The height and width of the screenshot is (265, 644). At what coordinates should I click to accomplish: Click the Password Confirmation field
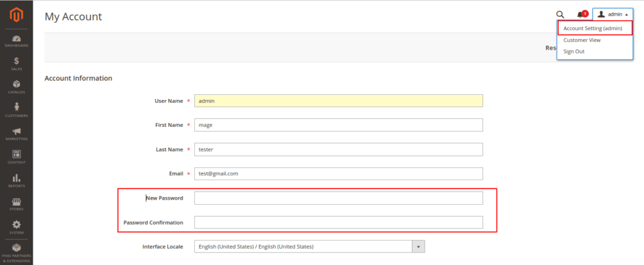[x=338, y=222]
